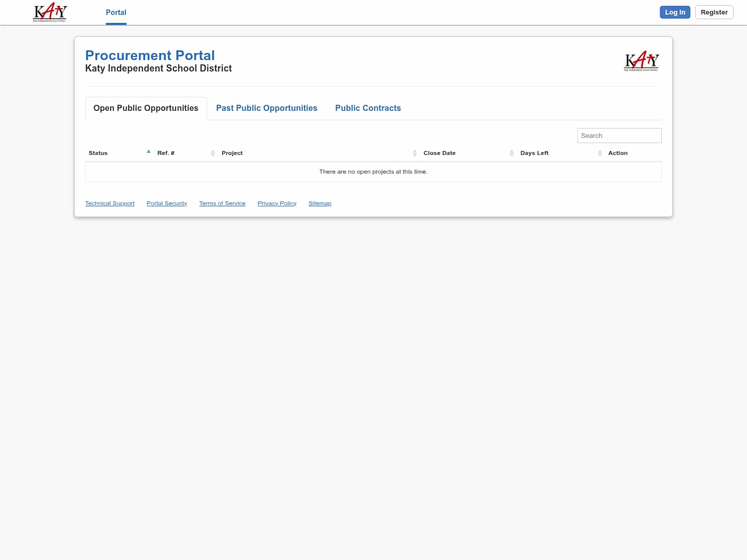
Task: Open the Public Contracts tab
Action: tap(368, 108)
